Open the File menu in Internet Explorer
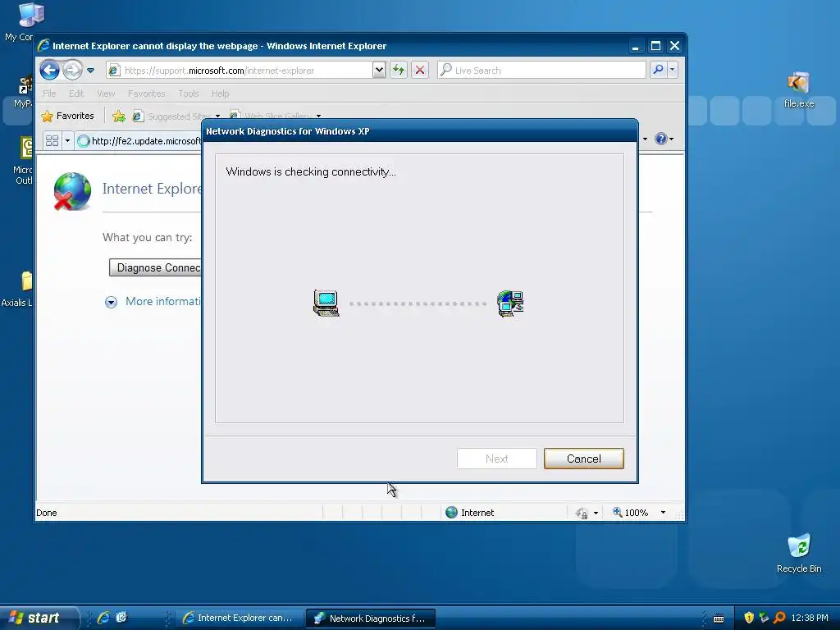 49,94
